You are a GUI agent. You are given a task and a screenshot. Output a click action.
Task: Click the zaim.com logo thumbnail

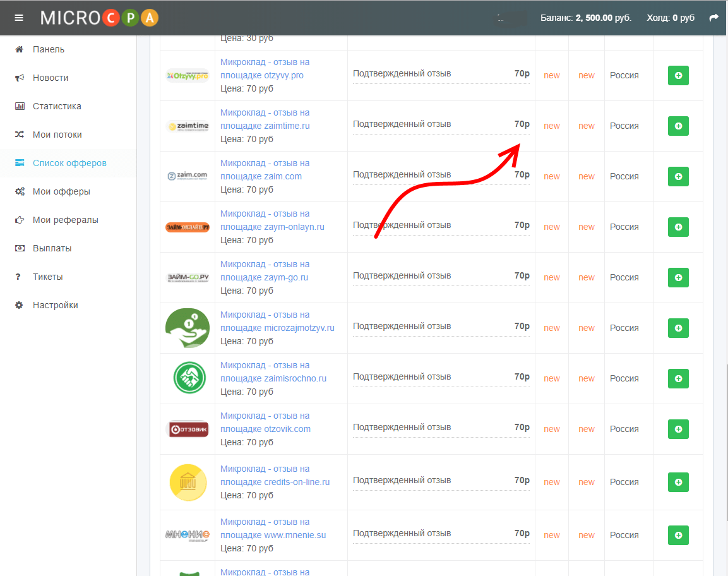(x=188, y=176)
